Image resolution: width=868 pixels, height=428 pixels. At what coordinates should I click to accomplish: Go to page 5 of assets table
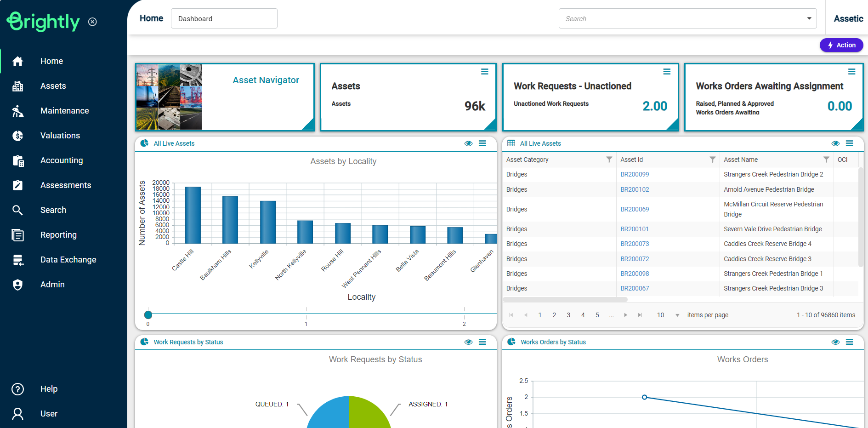pyautogui.click(x=597, y=315)
